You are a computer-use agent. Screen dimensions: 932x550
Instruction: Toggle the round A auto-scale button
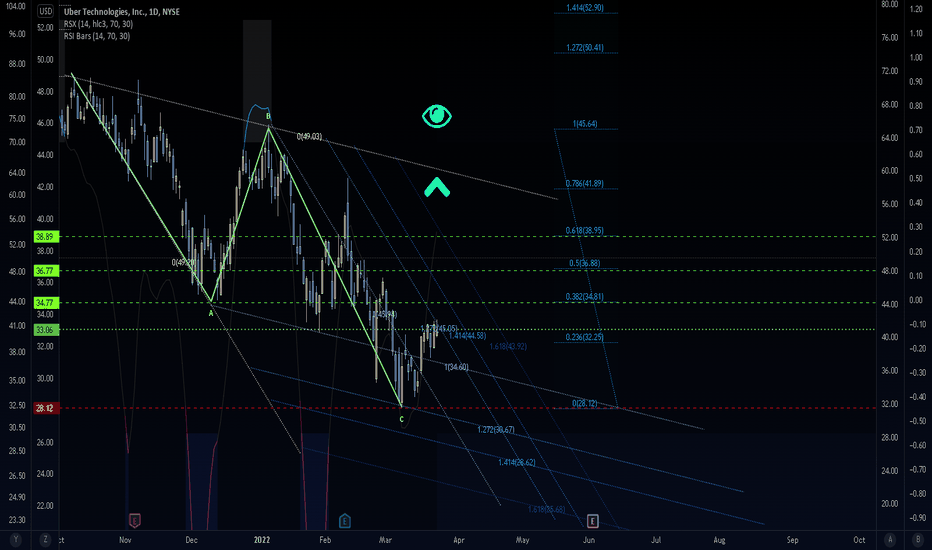click(890, 540)
